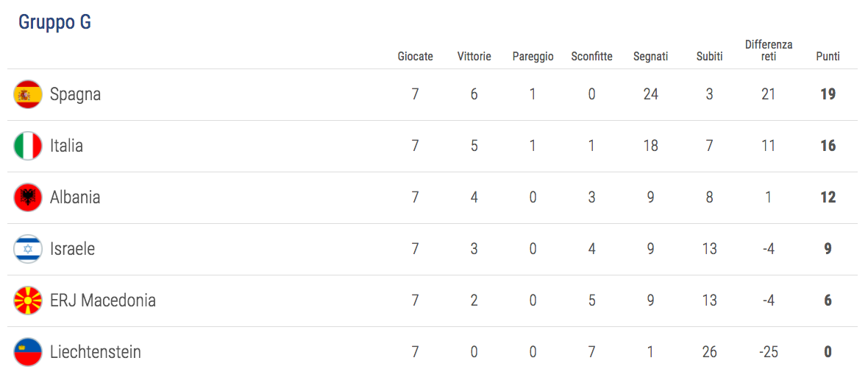Click the Differenza reti column header
Image resolution: width=868 pixels, height=383 pixels.
(x=769, y=51)
